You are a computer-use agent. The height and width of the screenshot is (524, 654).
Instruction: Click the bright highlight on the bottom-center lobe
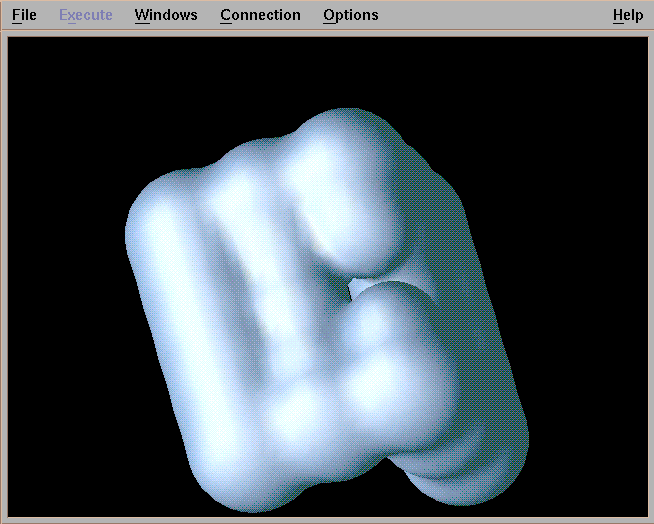[295, 420]
